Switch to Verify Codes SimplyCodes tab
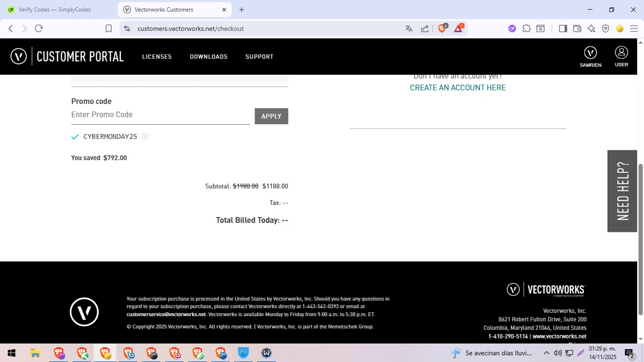This screenshot has height=362, width=644. coord(55,9)
